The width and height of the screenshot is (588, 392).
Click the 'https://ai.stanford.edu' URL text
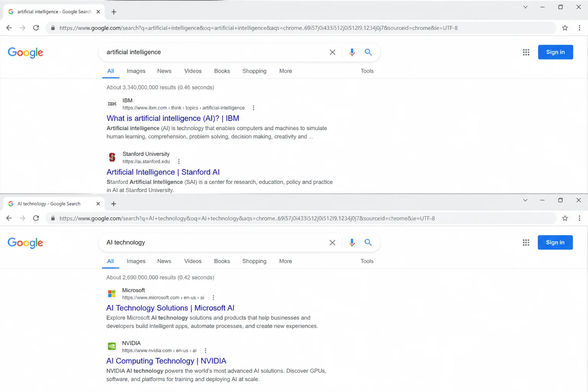pyautogui.click(x=146, y=162)
